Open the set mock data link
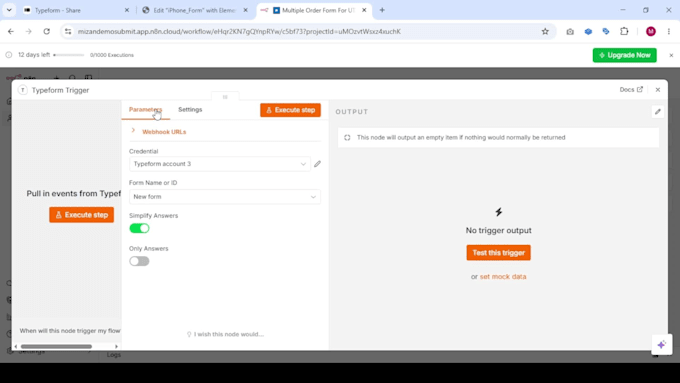The height and width of the screenshot is (383, 680). (x=503, y=277)
